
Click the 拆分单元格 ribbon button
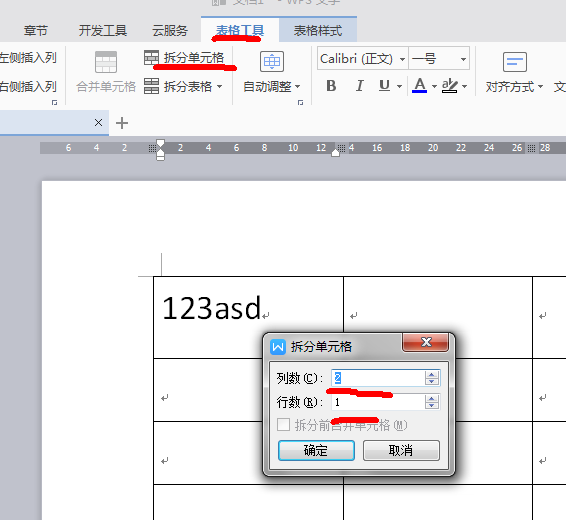click(184, 58)
